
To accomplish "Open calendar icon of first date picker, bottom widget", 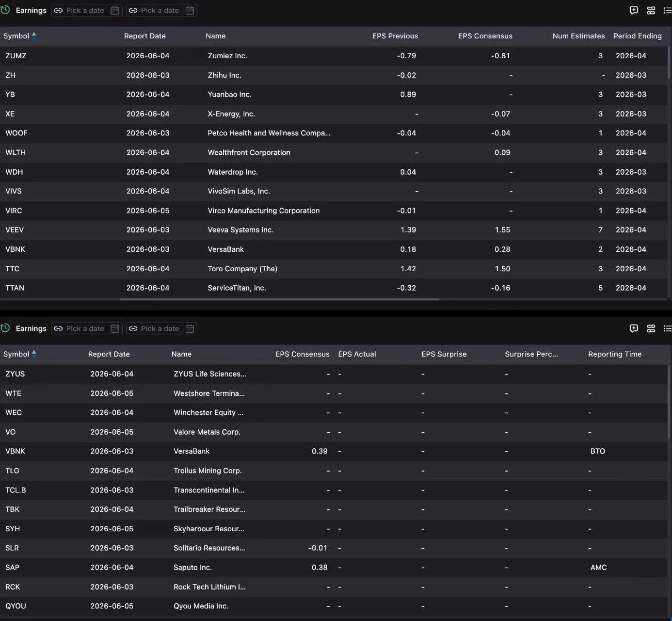I will click(x=115, y=328).
